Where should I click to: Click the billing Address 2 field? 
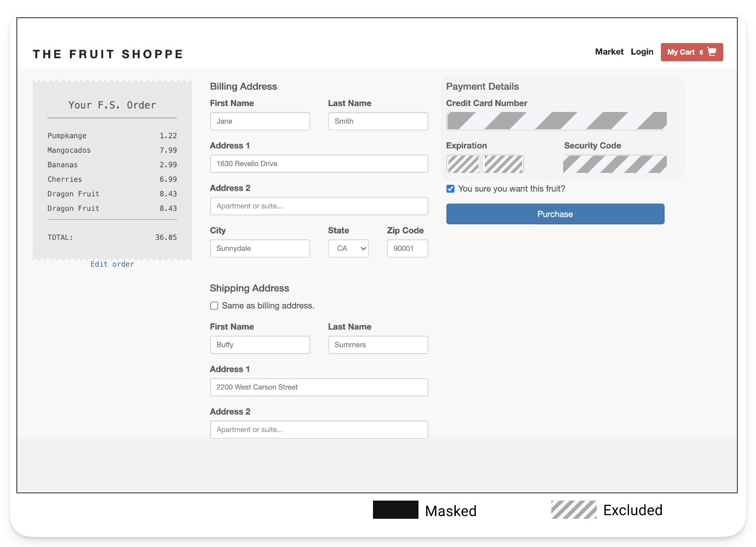tap(318, 206)
